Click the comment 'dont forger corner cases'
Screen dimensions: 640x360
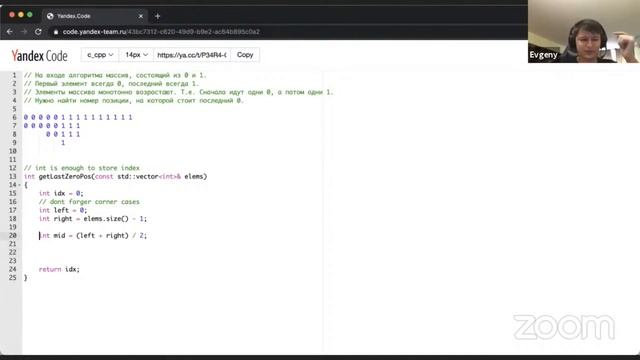[89, 202]
